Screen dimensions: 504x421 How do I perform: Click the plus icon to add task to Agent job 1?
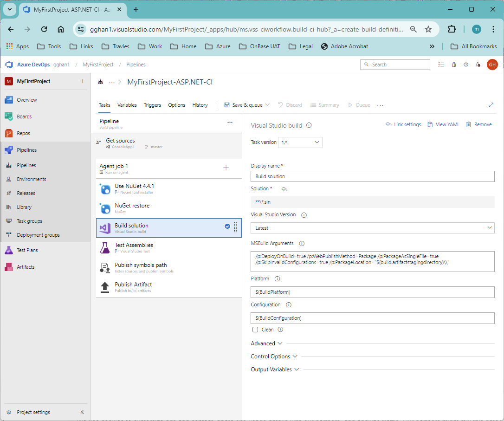tap(226, 168)
